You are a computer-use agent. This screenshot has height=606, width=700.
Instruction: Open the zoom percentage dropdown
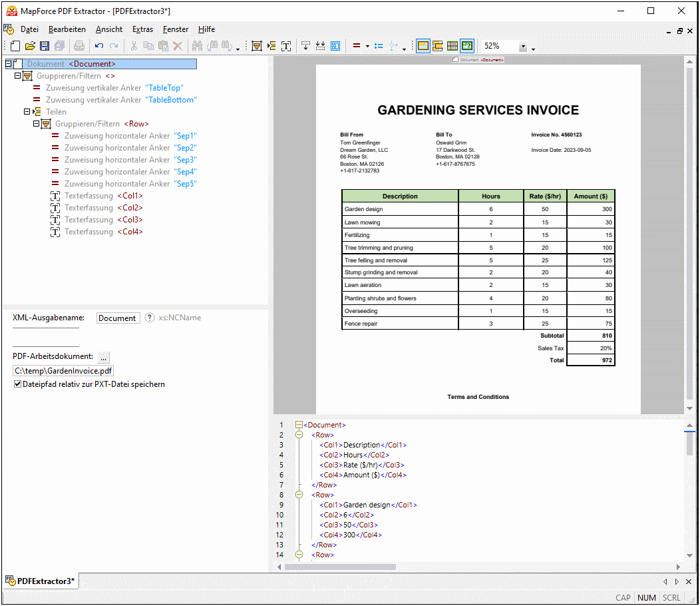523,47
